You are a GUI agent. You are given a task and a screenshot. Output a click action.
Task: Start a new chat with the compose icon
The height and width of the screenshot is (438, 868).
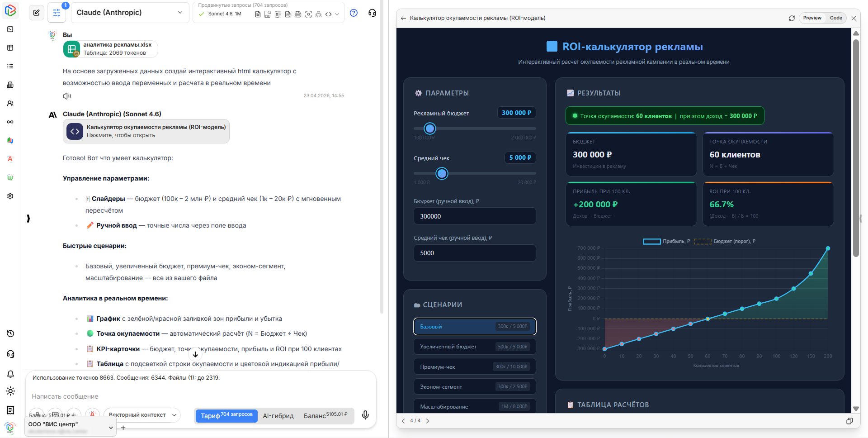pos(37,13)
